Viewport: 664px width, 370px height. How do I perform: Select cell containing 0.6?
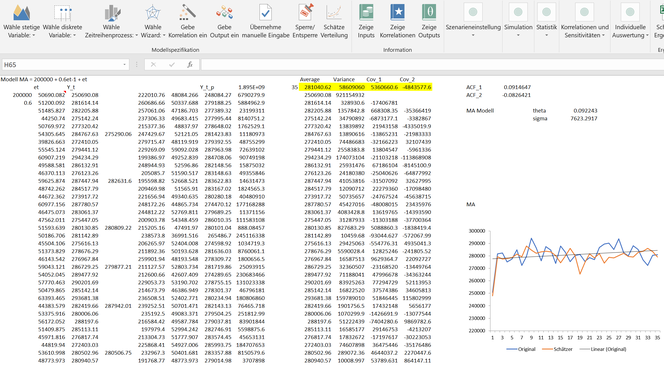(x=28, y=103)
